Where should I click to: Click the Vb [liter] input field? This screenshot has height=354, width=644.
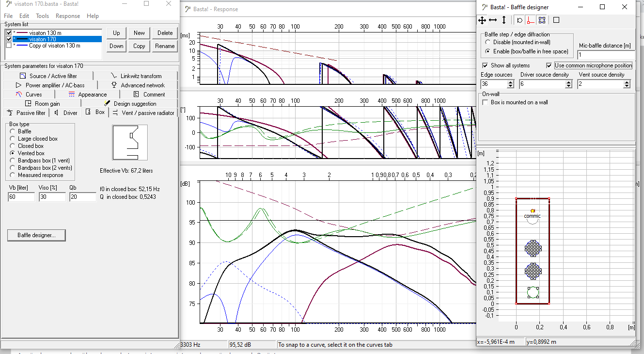click(21, 197)
